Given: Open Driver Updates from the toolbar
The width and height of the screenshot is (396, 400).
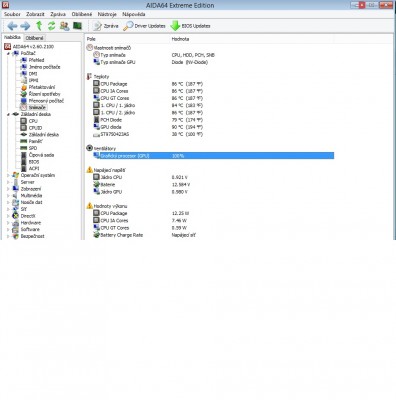Looking at the screenshot, I should 144,26.
